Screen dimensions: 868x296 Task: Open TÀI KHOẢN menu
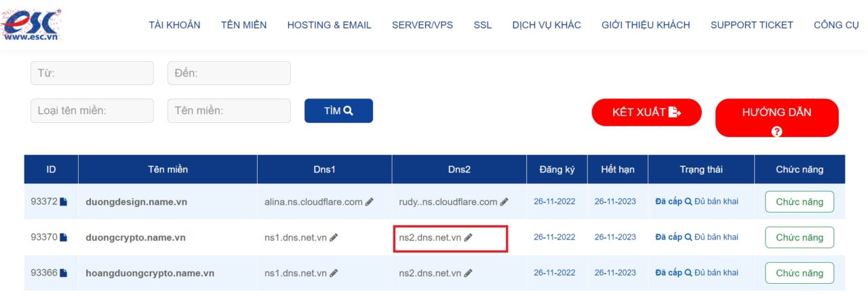click(x=175, y=25)
